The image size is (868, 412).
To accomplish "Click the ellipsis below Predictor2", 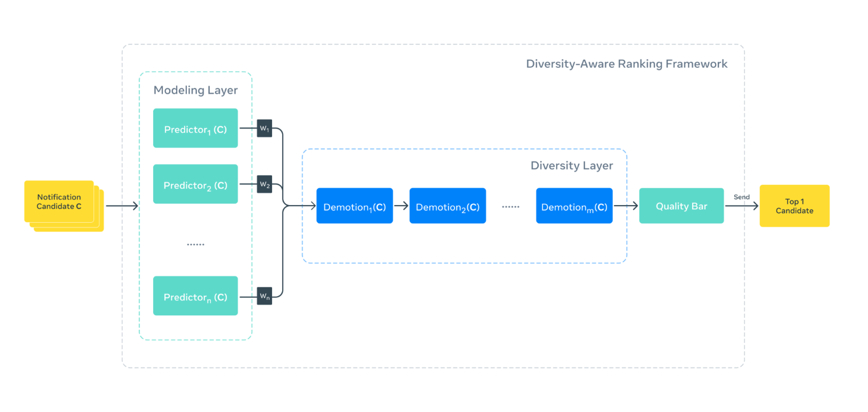I will coord(195,244).
